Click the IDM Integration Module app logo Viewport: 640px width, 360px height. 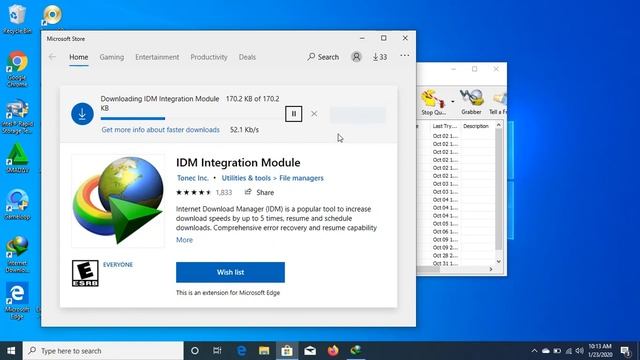118,201
